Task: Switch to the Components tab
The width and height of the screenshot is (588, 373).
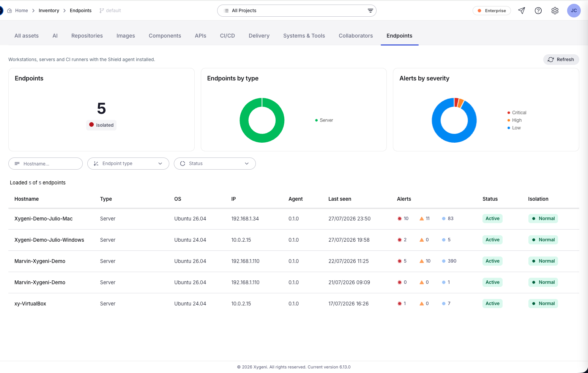Action: coord(165,36)
